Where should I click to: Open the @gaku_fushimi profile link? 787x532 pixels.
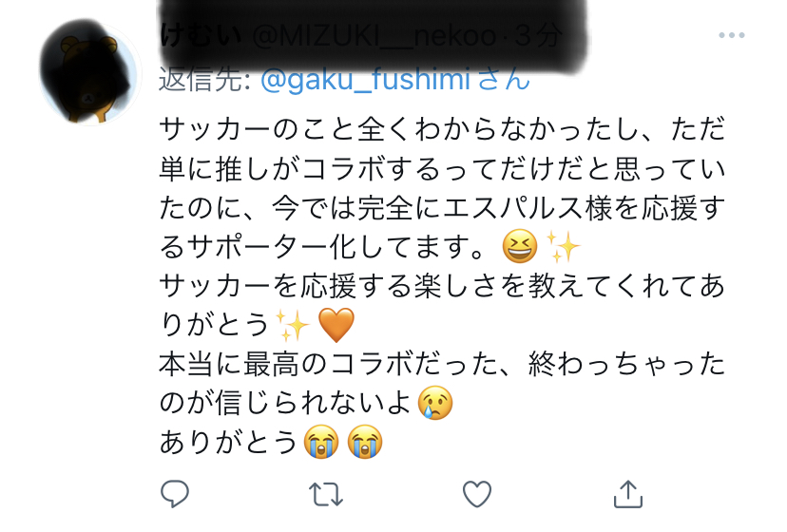pos(365,80)
